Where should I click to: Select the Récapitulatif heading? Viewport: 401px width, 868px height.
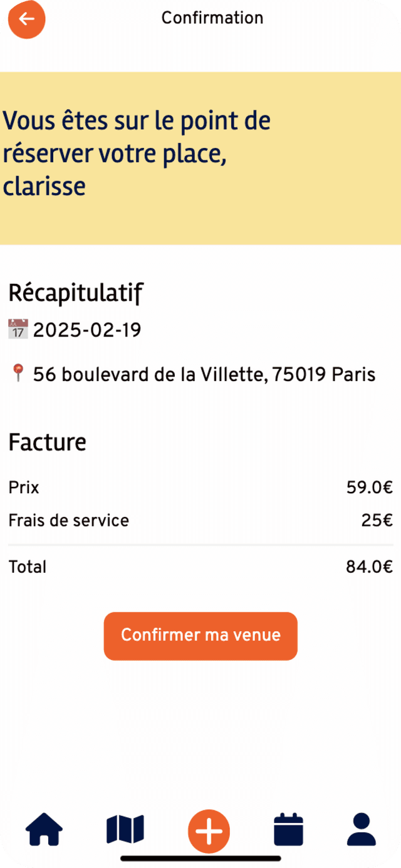(76, 293)
